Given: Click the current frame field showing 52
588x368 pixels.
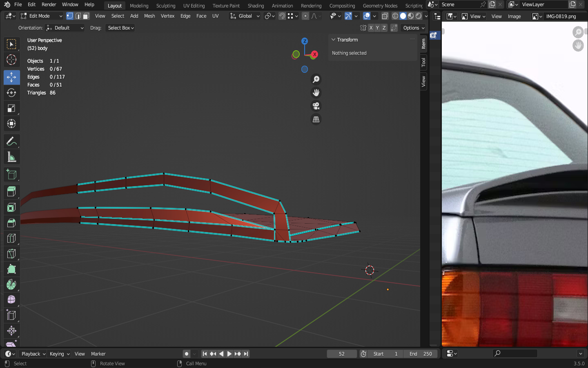Looking at the screenshot, I should (342, 354).
